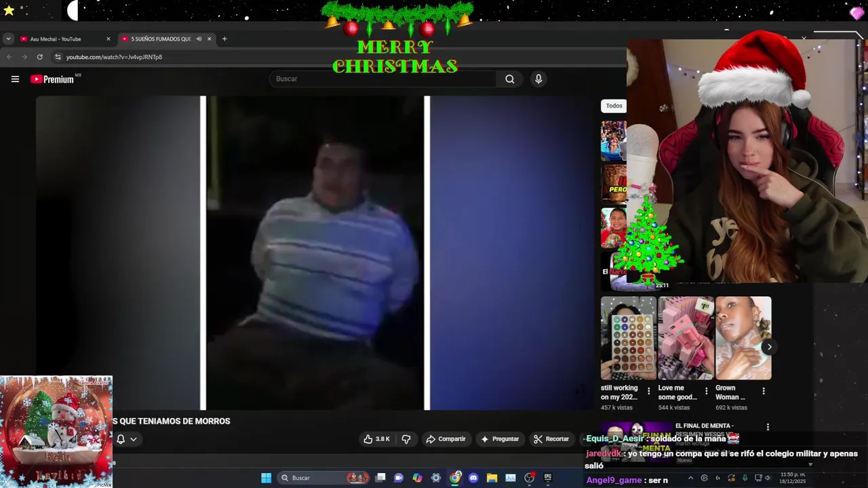The width and height of the screenshot is (868, 488).
Task: Open a new Chrome tab
Action: pos(224,39)
